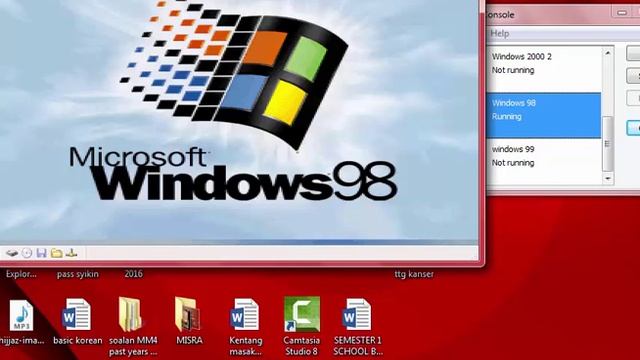Select the Camtasia Studio 8 shortcut

point(302,326)
